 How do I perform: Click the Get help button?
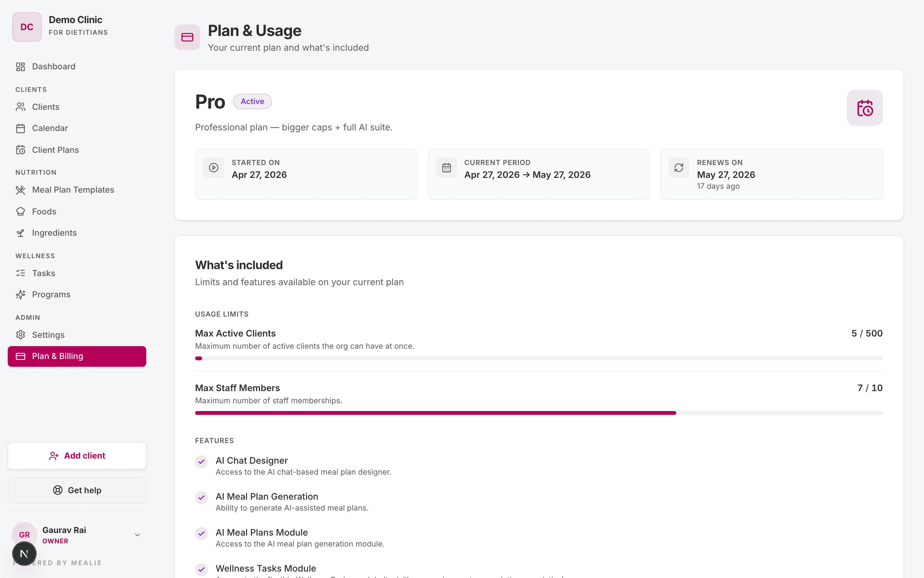tap(77, 490)
